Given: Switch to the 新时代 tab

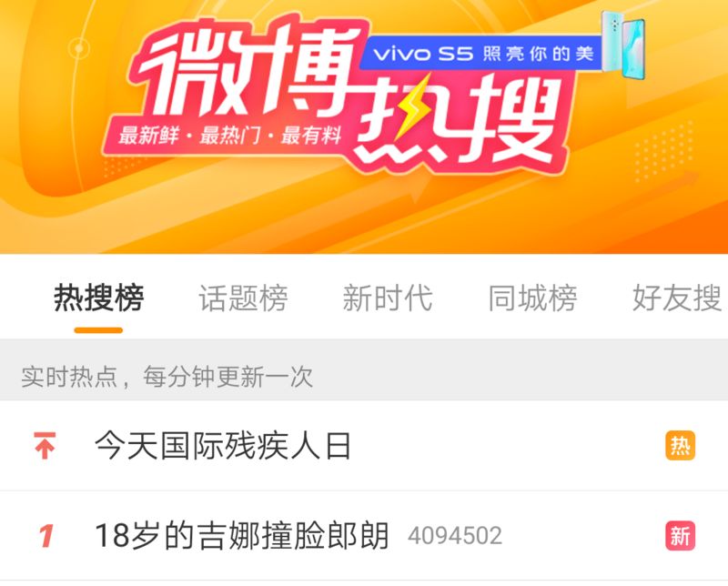Looking at the screenshot, I should pyautogui.click(x=388, y=298).
